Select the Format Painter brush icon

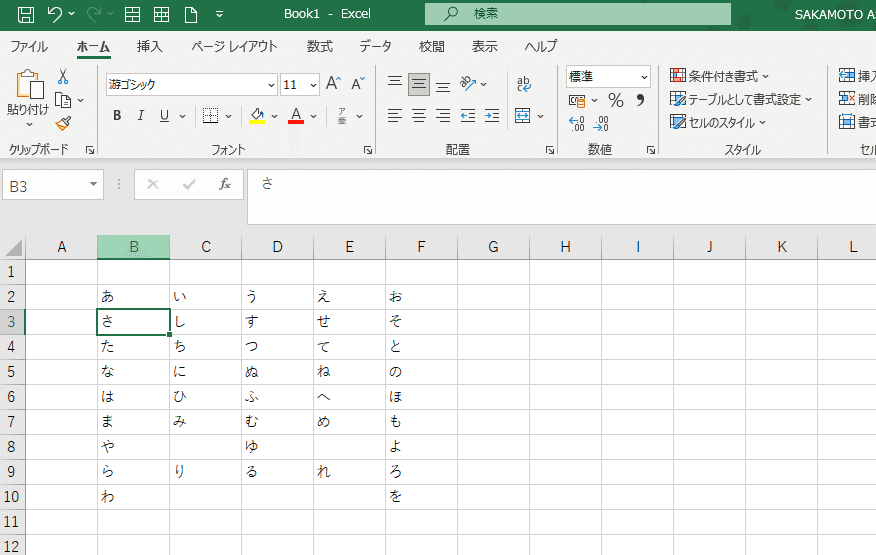(63, 123)
